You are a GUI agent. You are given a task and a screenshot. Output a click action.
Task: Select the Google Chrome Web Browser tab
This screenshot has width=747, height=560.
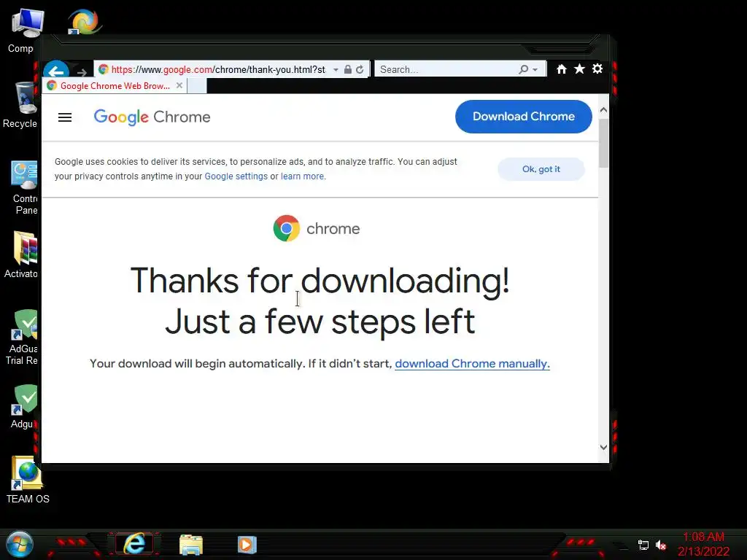click(x=115, y=86)
